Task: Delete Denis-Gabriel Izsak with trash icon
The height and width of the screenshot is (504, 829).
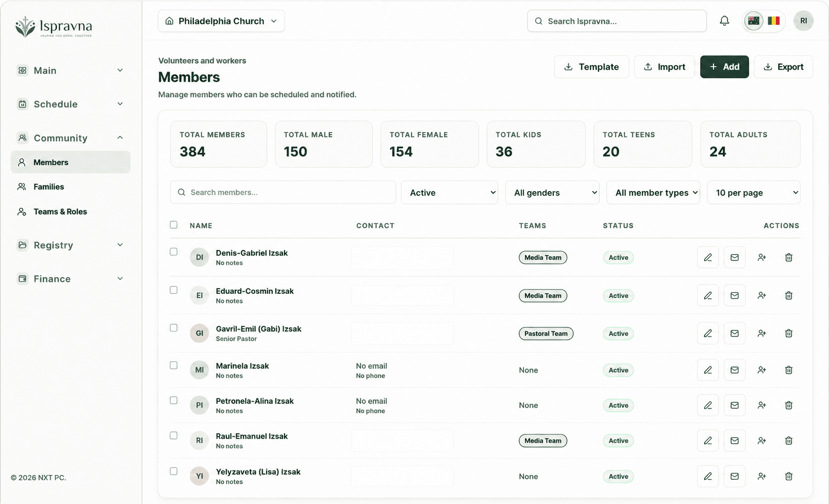Action: click(x=789, y=257)
